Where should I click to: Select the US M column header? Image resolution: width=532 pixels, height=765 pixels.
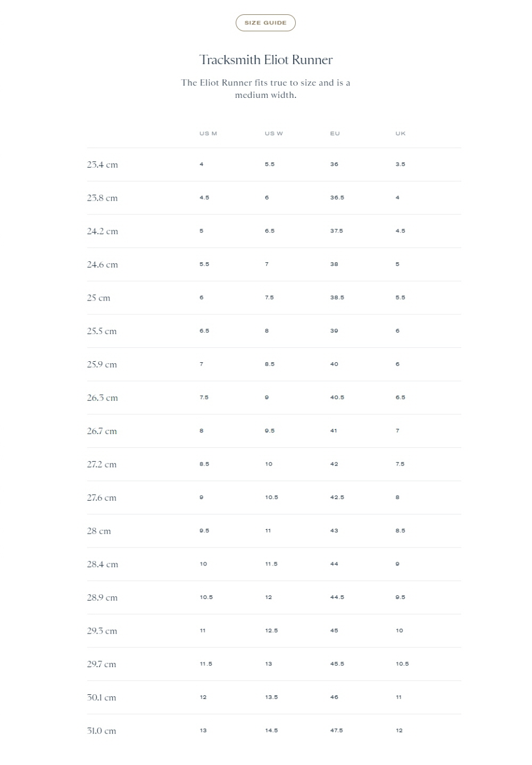pyautogui.click(x=208, y=134)
